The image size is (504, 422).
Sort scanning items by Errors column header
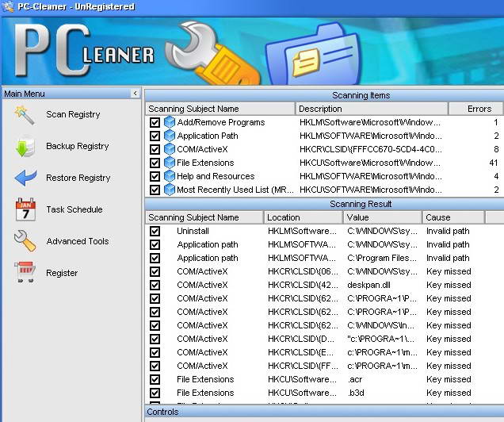[x=475, y=109]
